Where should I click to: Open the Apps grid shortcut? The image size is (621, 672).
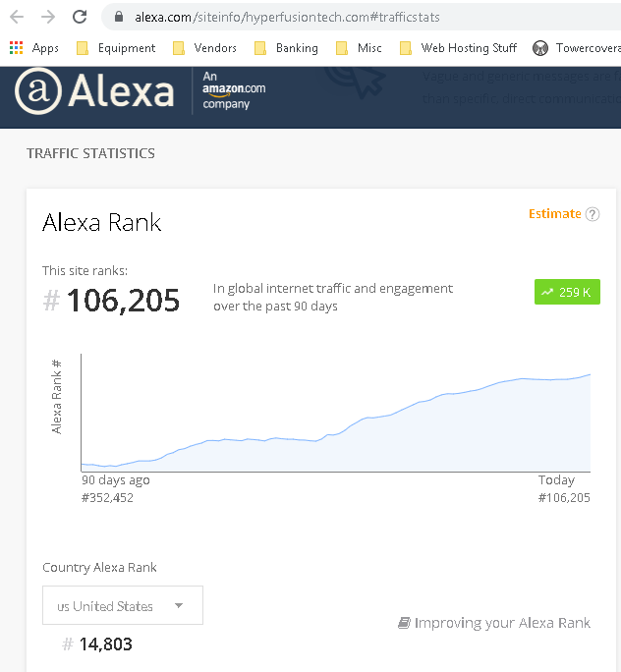(x=33, y=48)
